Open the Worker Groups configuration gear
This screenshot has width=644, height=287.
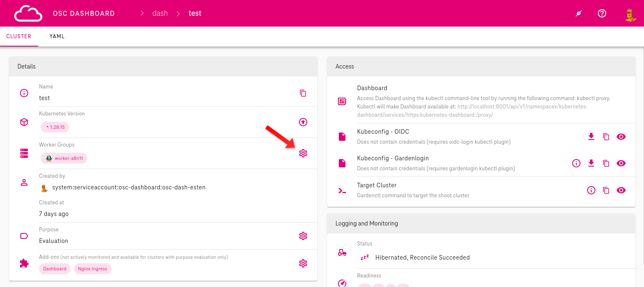pyautogui.click(x=303, y=153)
